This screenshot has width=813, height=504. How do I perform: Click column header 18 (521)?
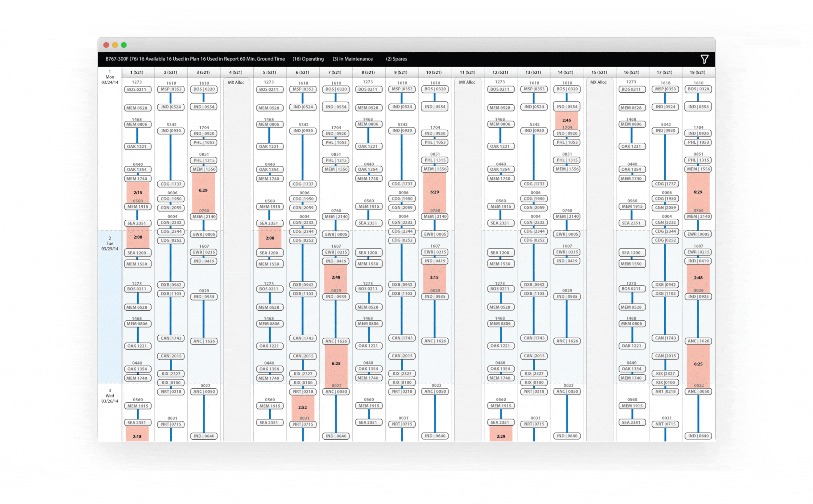697,72
